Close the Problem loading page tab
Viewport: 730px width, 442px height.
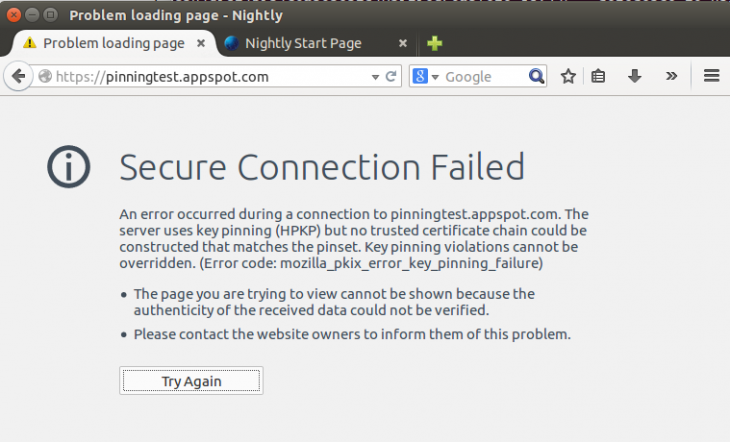[x=201, y=44]
